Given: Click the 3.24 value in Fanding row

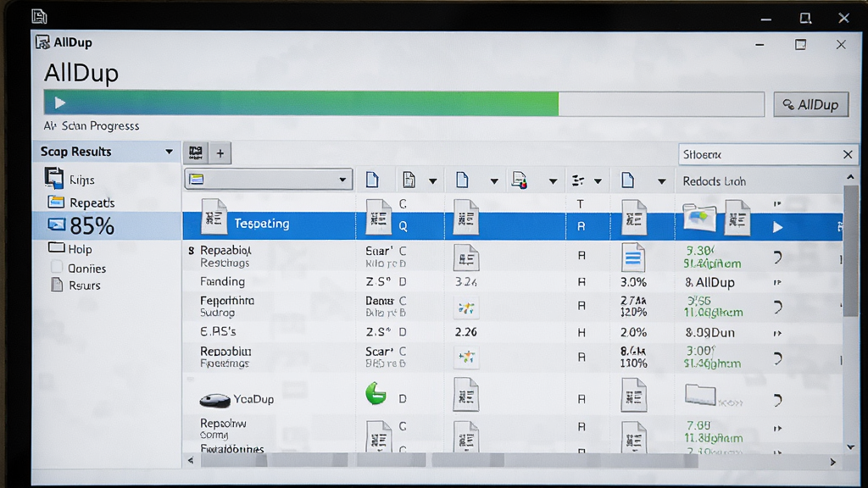Looking at the screenshot, I should 466,282.
